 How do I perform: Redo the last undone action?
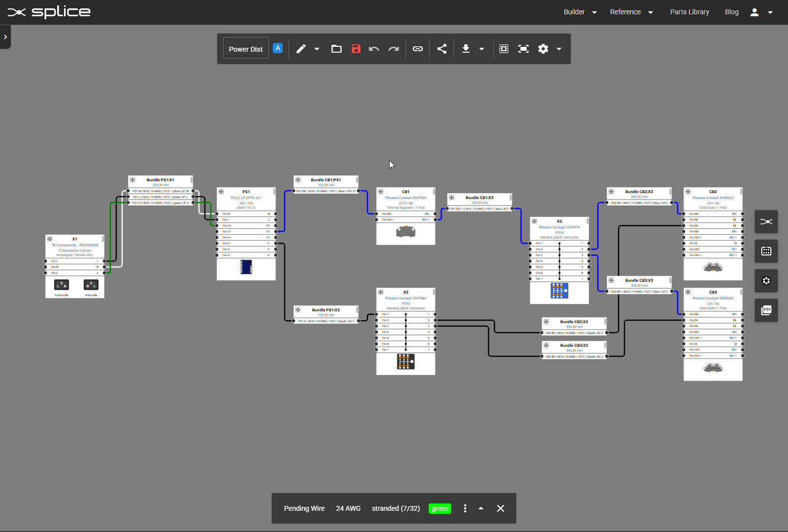pos(394,49)
